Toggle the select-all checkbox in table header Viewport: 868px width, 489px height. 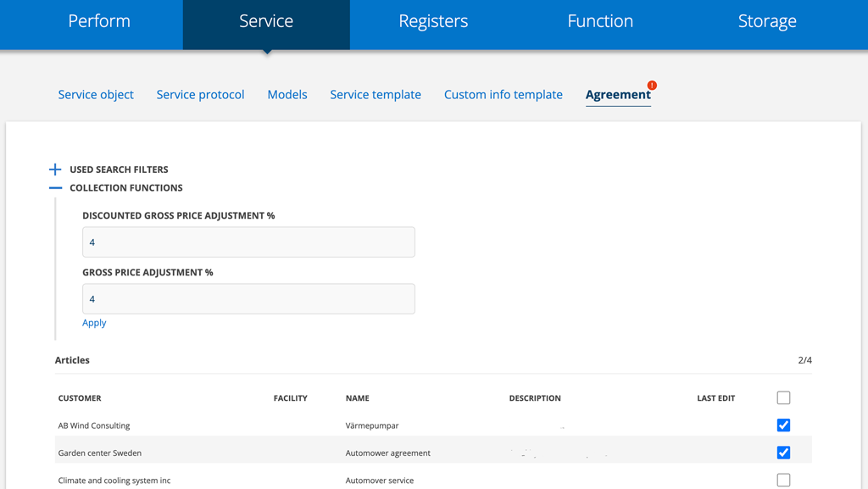pos(783,397)
